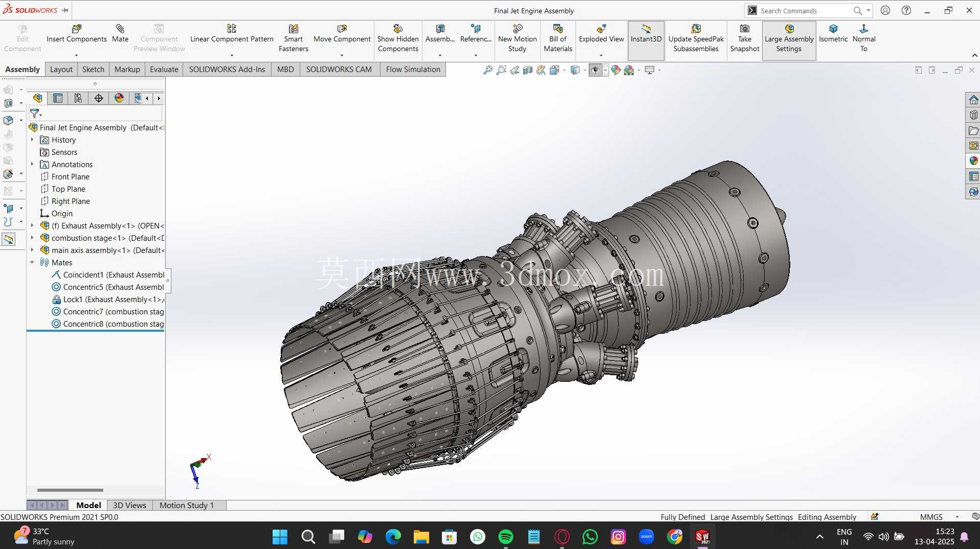Expand the Annotations folder
The width and height of the screenshot is (980, 549).
point(32,164)
